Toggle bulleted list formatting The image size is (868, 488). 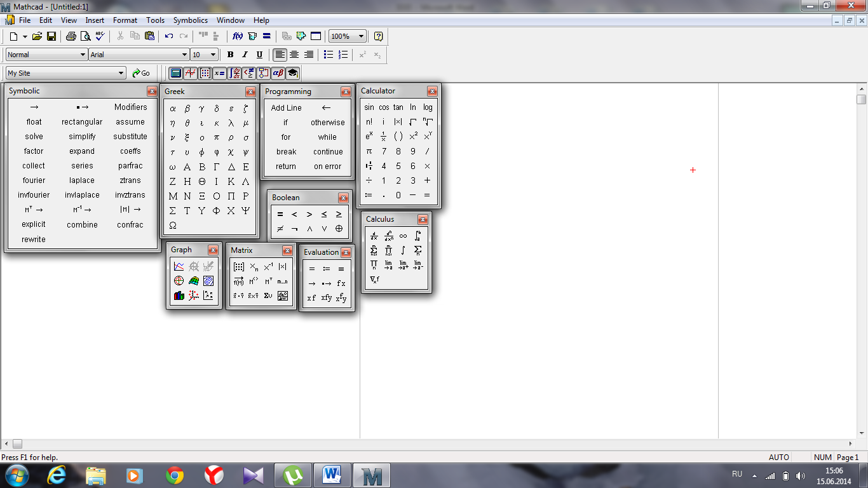[x=329, y=55]
